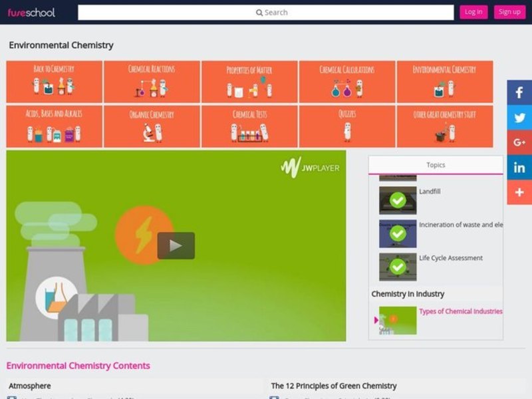Open more sharing options with the plus icon
This screenshot has width=532, height=399.
(x=519, y=193)
